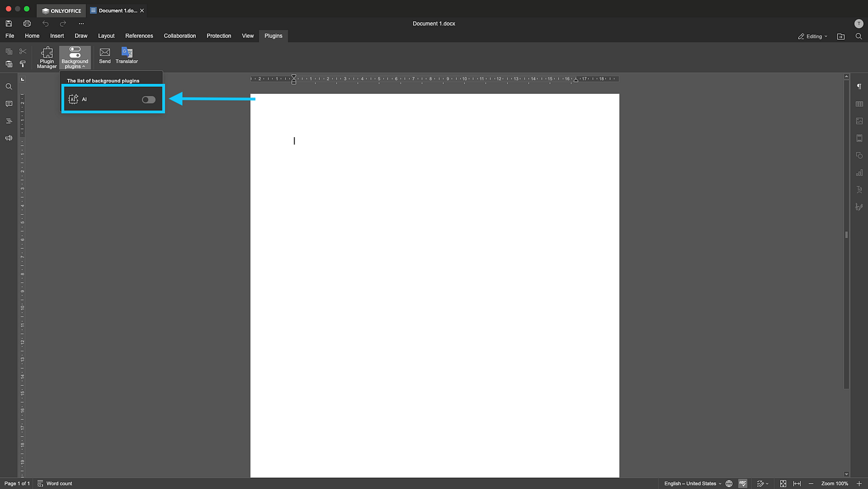Click the Zoom 100% label
This screenshot has width=868, height=489.
coord(835,483)
